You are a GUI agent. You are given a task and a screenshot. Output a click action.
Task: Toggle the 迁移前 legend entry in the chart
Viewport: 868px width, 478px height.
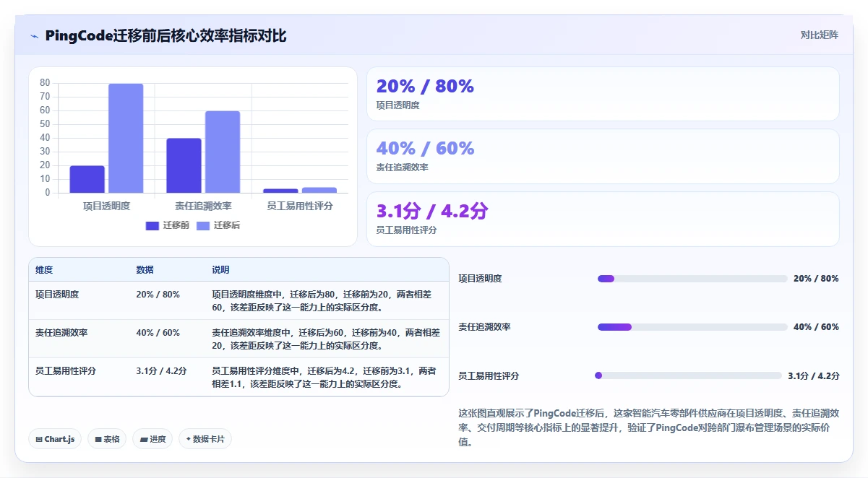point(168,225)
